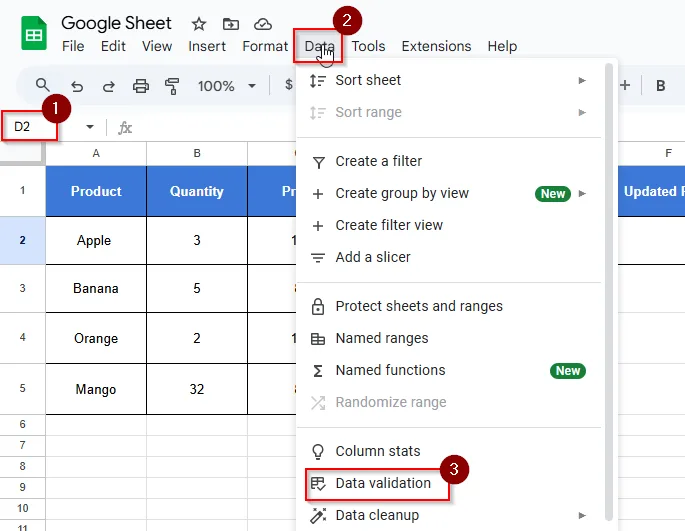Click the lightbulb Column stats icon
685x531 pixels.
(318, 451)
